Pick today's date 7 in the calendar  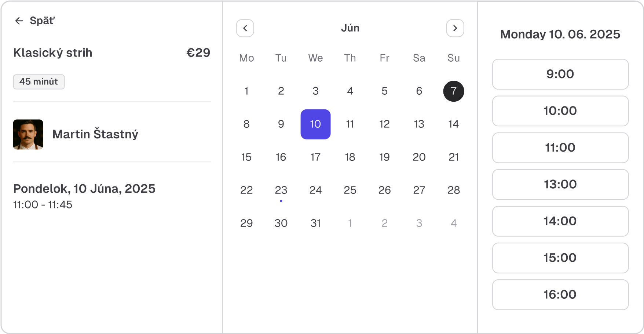[x=453, y=91]
